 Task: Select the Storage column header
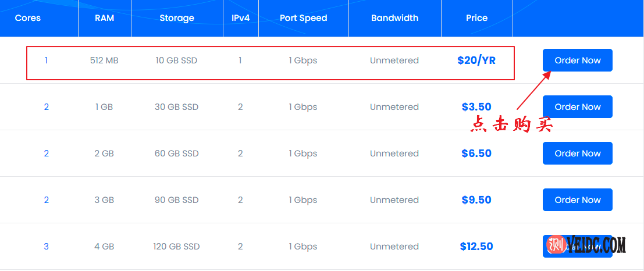[177, 18]
